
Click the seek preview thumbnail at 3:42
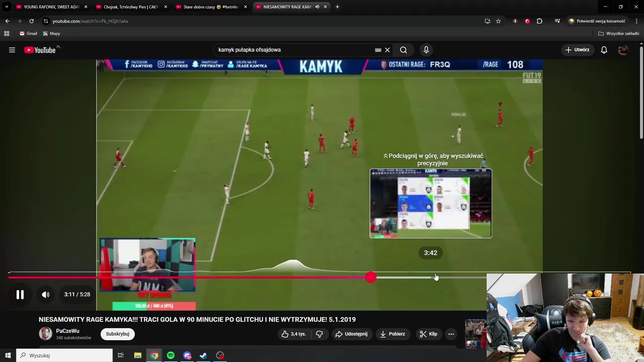coord(431,203)
